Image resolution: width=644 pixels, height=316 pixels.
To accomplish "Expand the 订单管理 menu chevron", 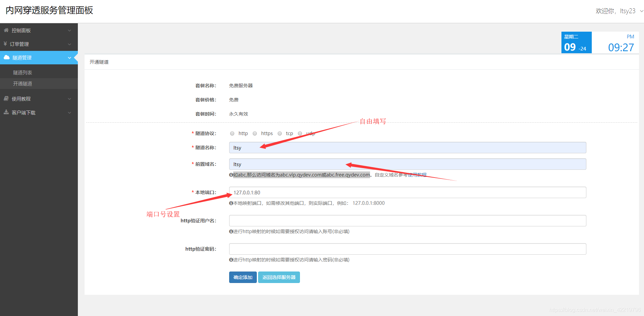I will pyautogui.click(x=69, y=44).
